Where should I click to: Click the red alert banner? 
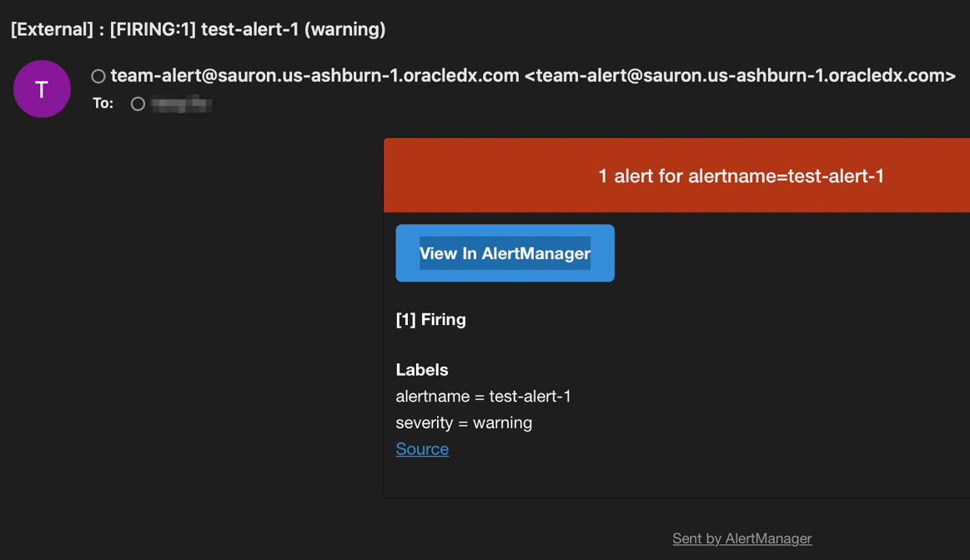click(x=676, y=175)
